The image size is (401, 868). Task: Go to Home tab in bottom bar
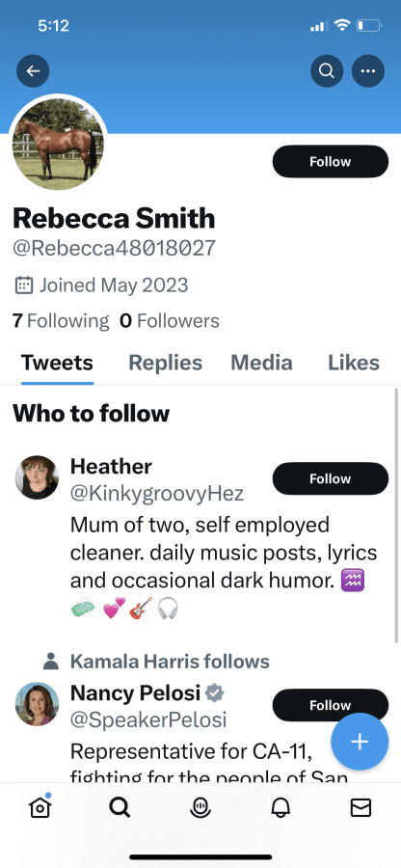pyautogui.click(x=40, y=807)
